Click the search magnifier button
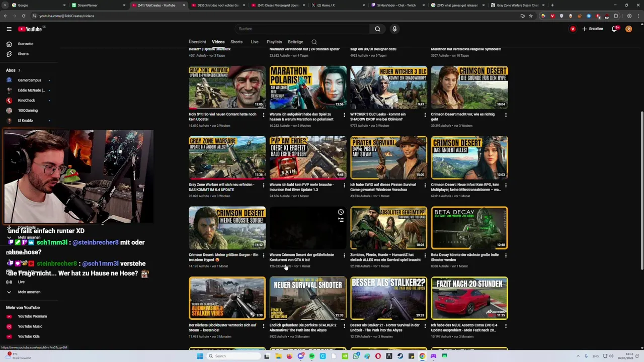 pos(377,29)
